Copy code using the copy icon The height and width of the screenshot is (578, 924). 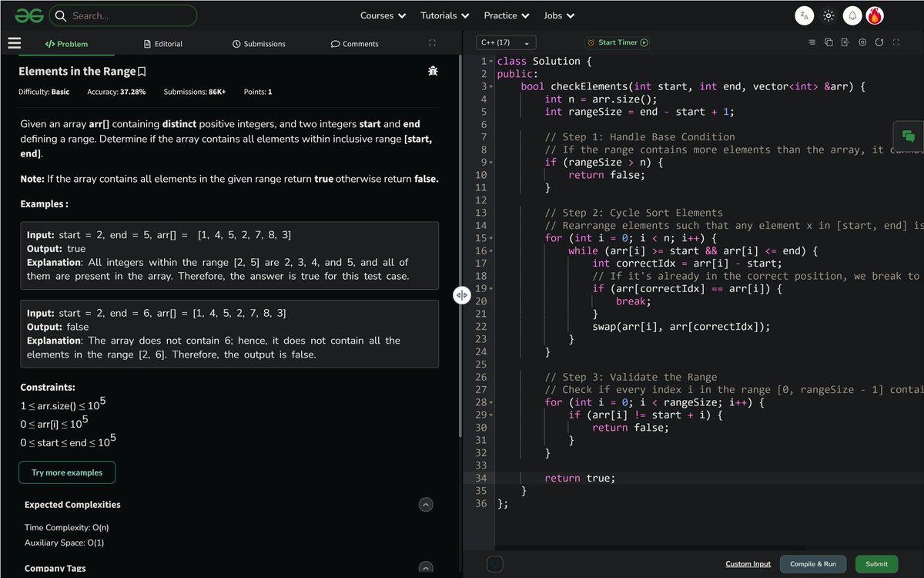tap(829, 42)
